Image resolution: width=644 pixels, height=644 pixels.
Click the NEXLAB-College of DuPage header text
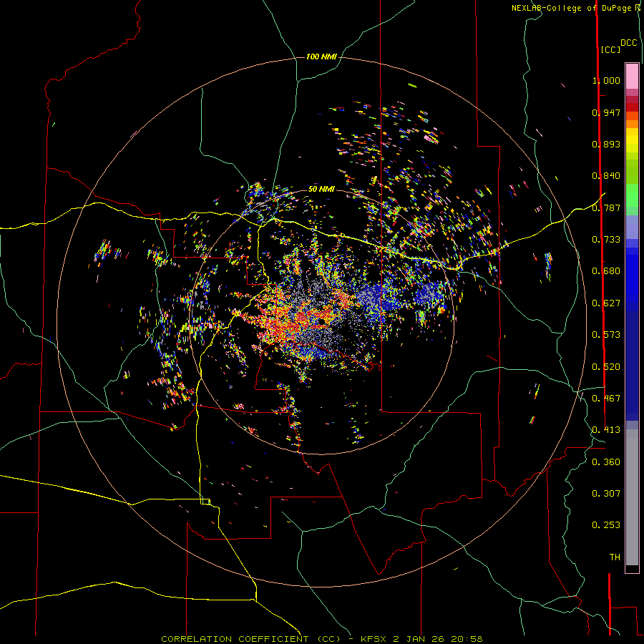click(x=571, y=8)
